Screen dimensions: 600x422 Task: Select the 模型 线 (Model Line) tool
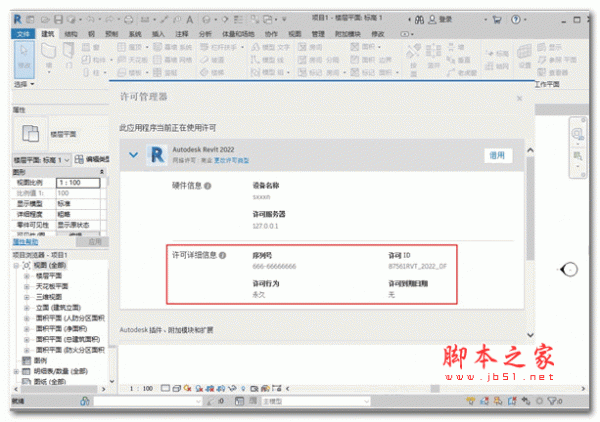(x=267, y=60)
